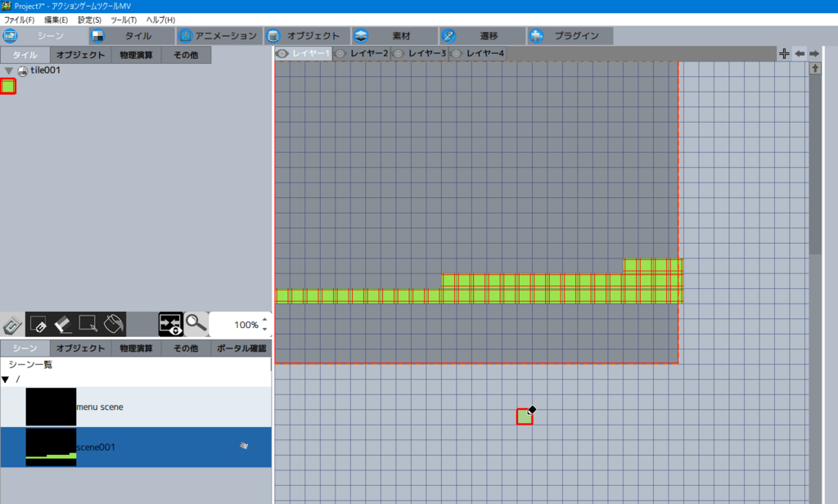This screenshot has width=838, height=504.
Task: Toggle visibility eye of レイヤー1
Action: pos(282,53)
